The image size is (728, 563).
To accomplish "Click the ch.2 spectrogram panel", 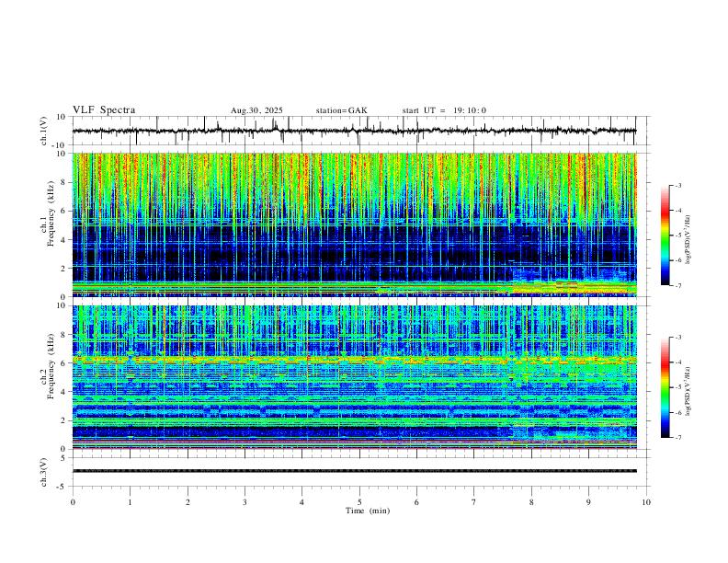I will 354,377.
